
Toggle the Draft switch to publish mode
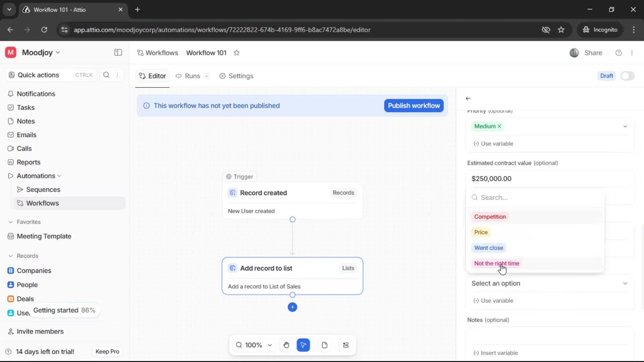point(627,76)
